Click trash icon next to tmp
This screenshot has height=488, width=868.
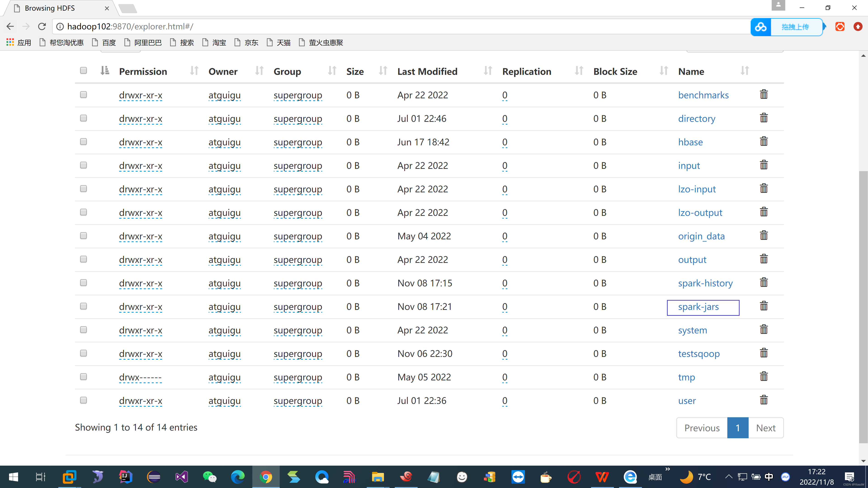[x=764, y=377]
